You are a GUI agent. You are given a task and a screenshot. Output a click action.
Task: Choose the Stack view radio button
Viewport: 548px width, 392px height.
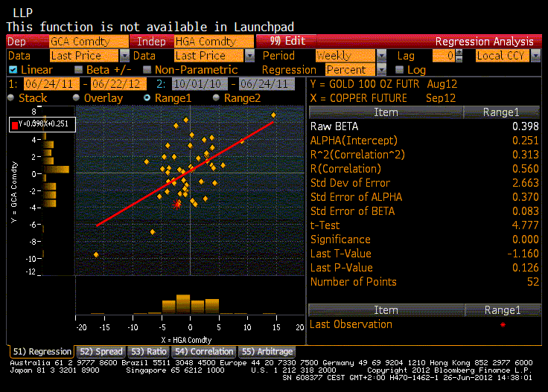(11, 98)
